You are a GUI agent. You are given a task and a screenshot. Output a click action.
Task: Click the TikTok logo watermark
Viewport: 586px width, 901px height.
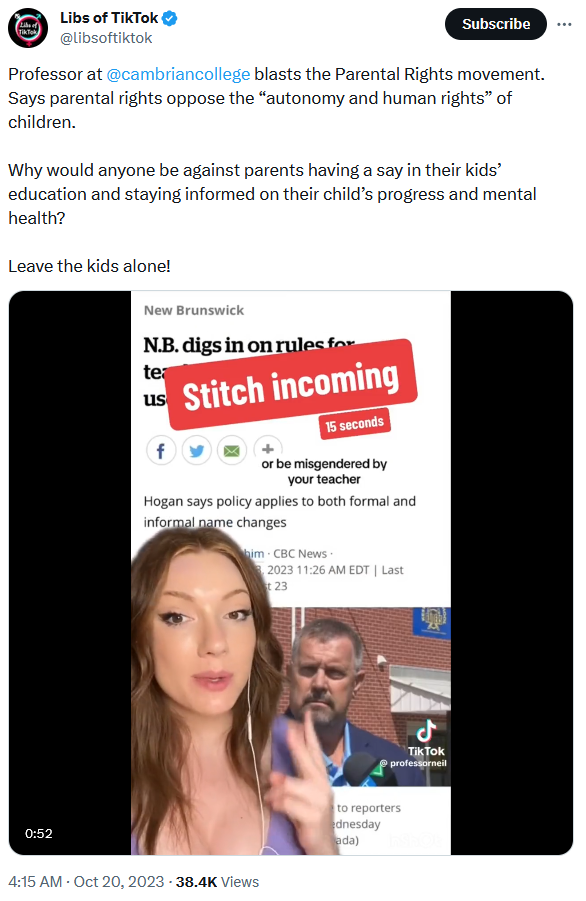coord(426,738)
